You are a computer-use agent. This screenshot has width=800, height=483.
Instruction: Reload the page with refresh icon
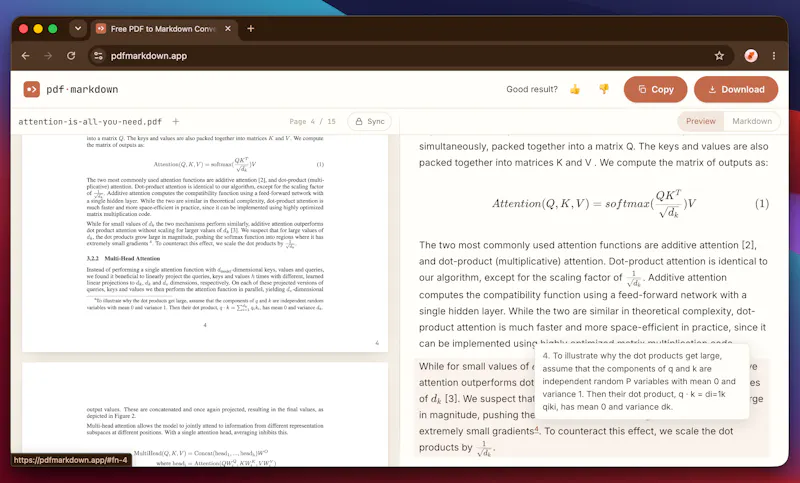tap(71, 56)
